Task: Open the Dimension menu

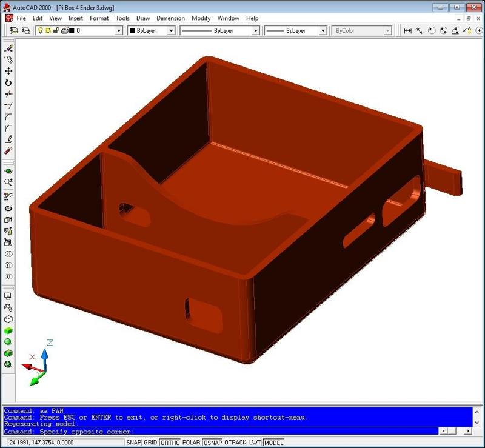Action: click(x=171, y=18)
